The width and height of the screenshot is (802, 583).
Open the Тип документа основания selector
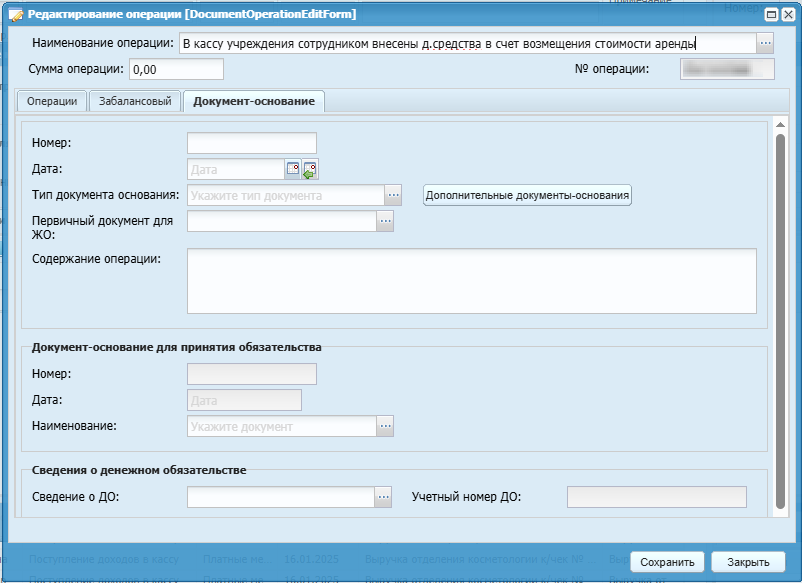394,195
